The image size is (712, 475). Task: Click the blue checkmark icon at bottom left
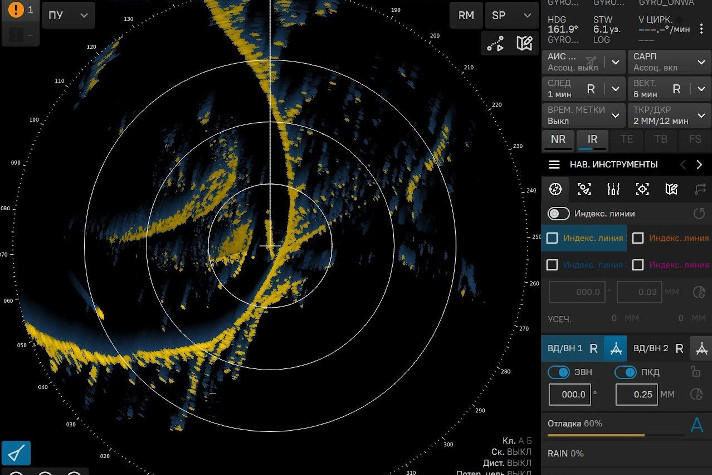pyautogui.click(x=16, y=452)
